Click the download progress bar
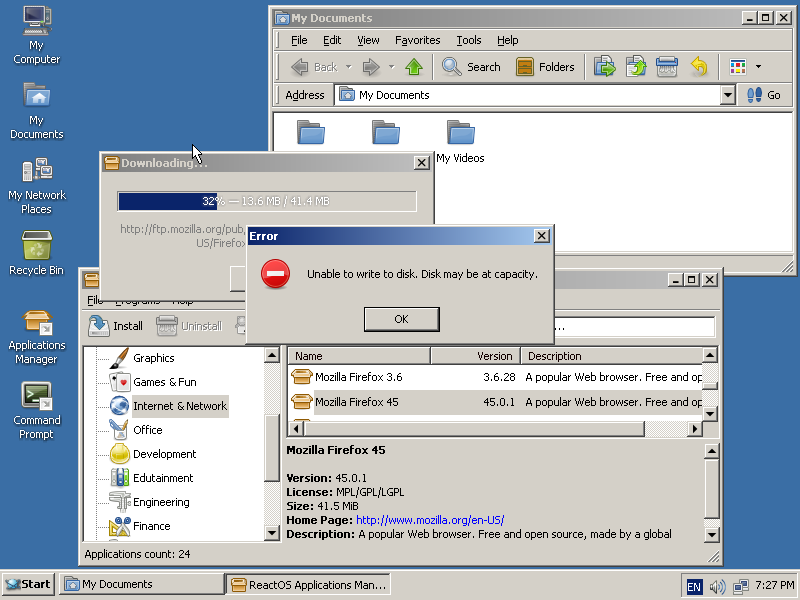 click(266, 201)
